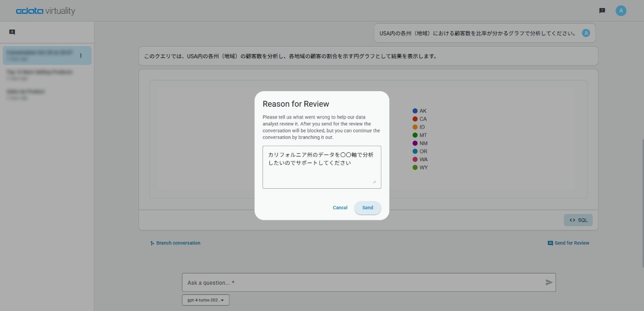
Task: Open the feedback icon in top bar
Action: click(x=602, y=11)
